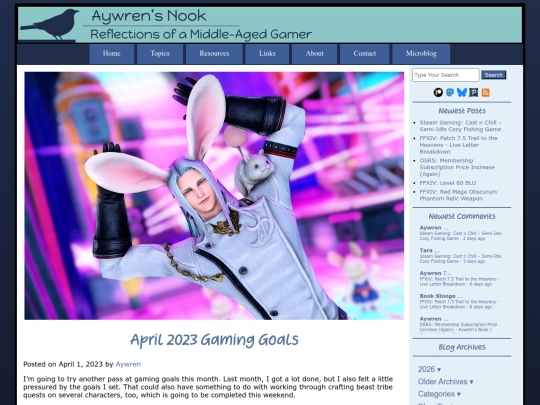540x405 pixels.
Task: Expand the Categories dropdown
Action: (439, 394)
